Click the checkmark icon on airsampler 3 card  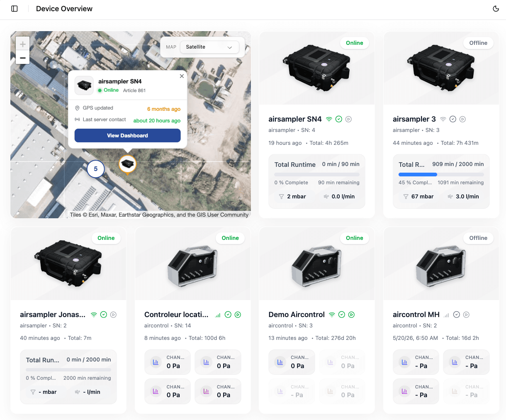(x=453, y=119)
